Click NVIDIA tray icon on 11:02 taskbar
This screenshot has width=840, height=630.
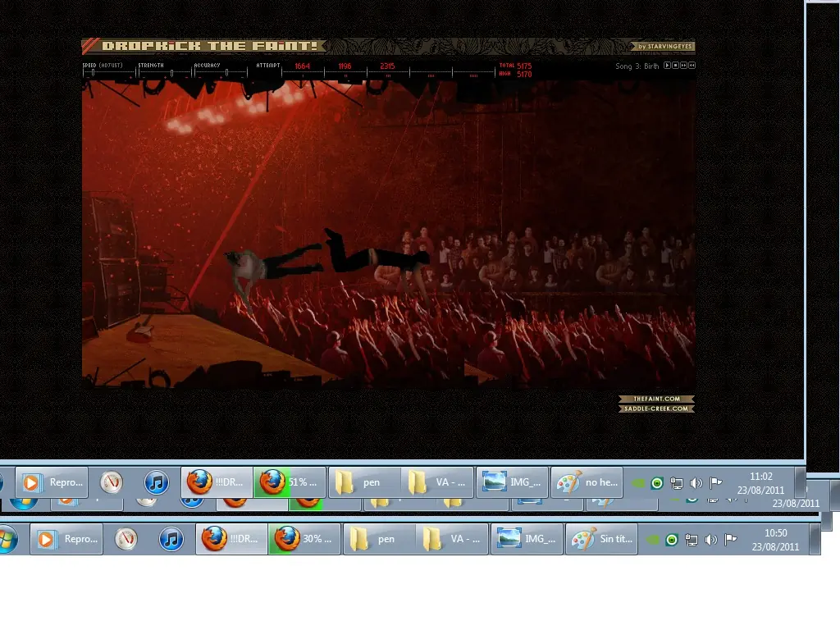pyautogui.click(x=638, y=483)
